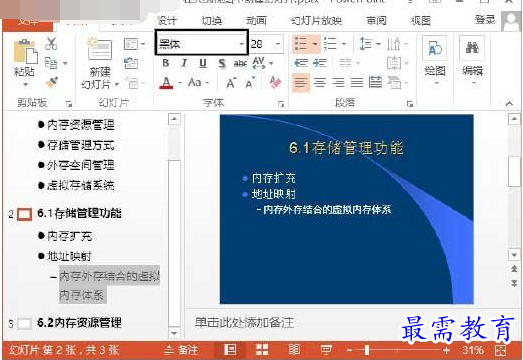Open the 绘图 drawing menu

coord(435,60)
